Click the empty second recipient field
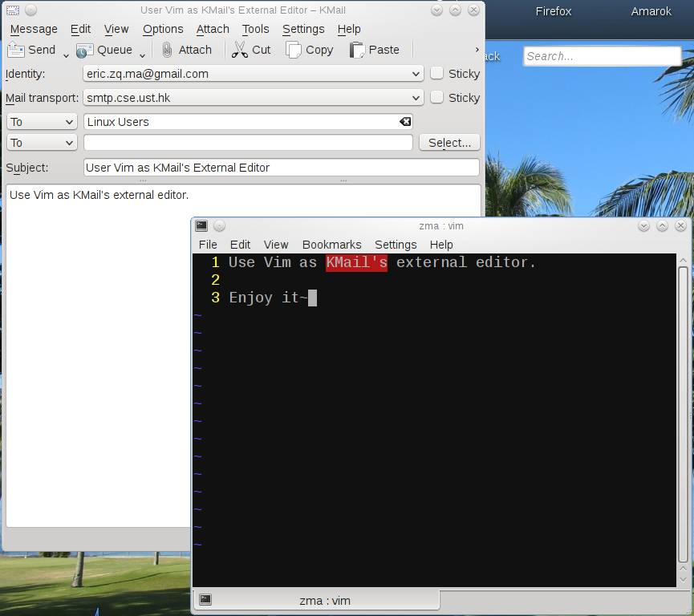694x616 pixels. point(248,143)
